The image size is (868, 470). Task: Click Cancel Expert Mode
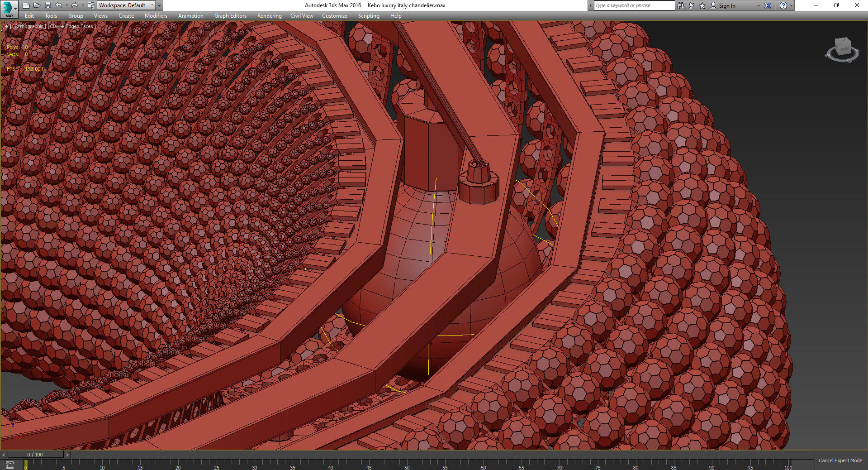click(840, 460)
